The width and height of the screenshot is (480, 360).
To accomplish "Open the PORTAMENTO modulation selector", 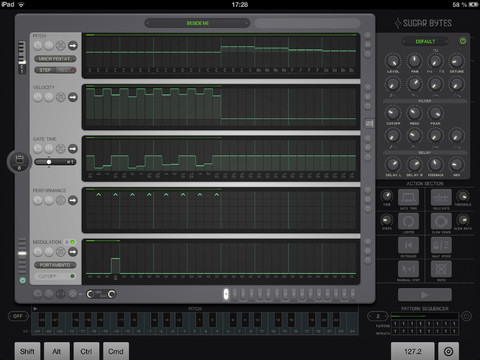I will pyautogui.click(x=55, y=265).
